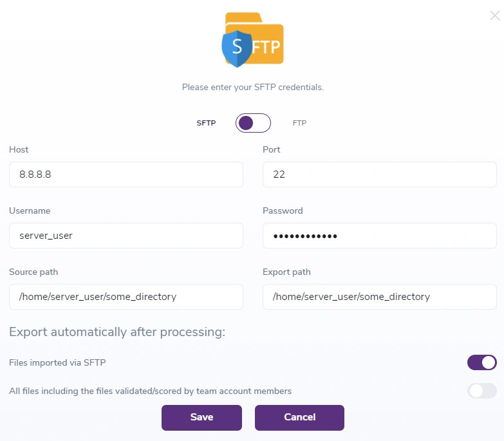Click the Source path label
This screenshot has height=441, width=504.
click(x=33, y=272)
